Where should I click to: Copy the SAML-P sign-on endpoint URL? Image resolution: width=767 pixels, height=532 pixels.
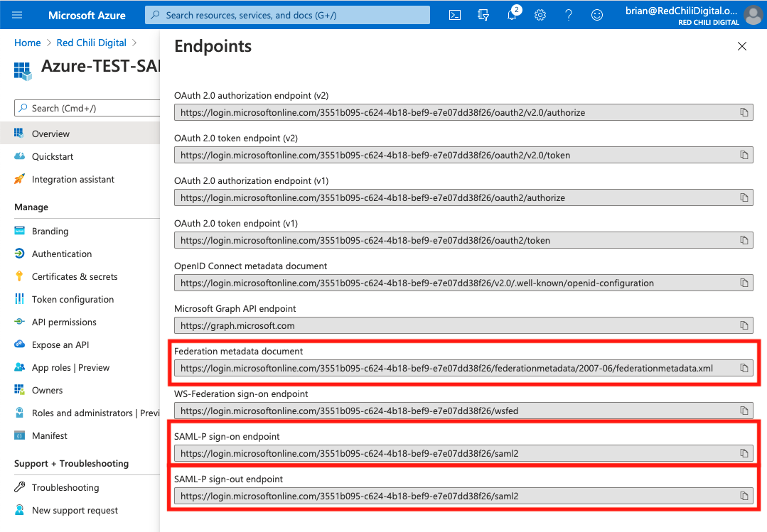click(x=744, y=453)
